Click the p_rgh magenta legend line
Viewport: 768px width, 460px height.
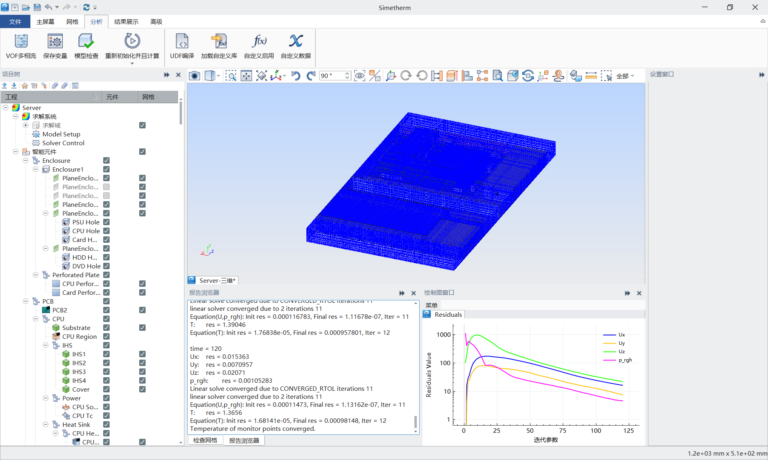(x=609, y=360)
